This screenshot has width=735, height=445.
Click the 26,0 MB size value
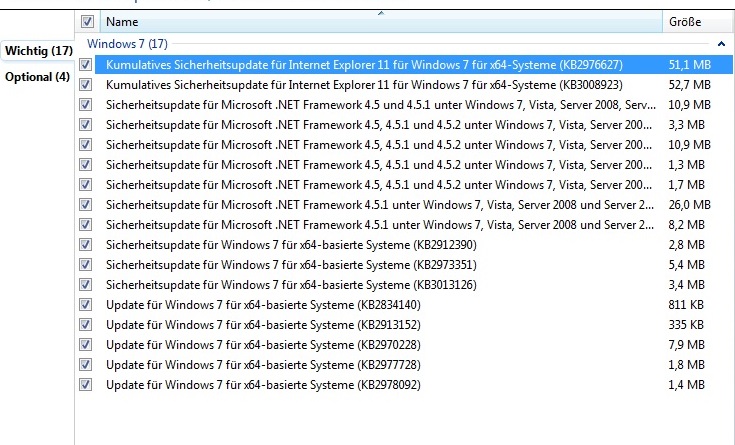click(690, 204)
